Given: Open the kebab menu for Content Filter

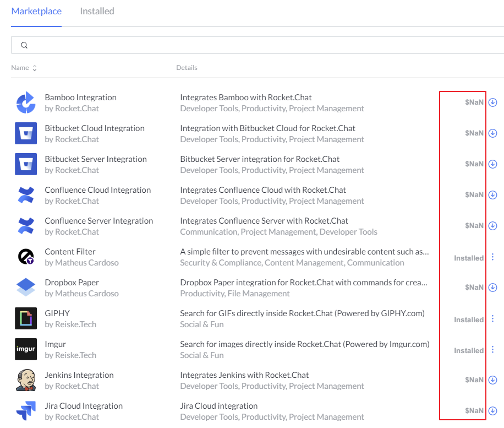Looking at the screenshot, I should coord(492,257).
